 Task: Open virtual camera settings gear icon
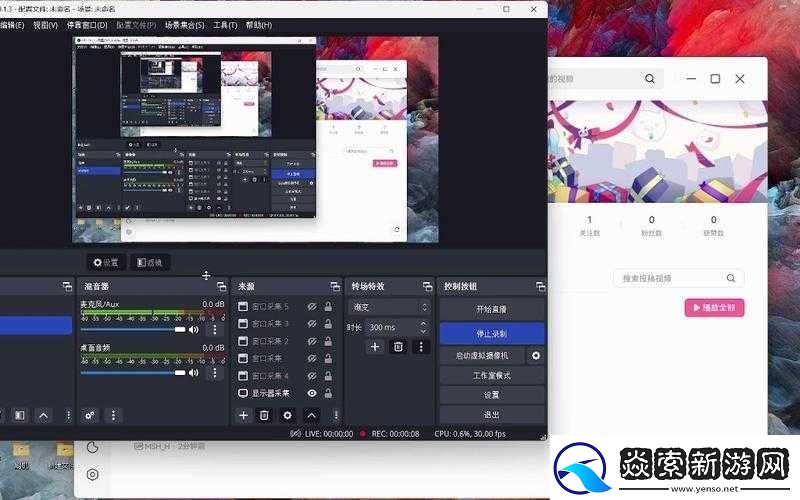(536, 355)
